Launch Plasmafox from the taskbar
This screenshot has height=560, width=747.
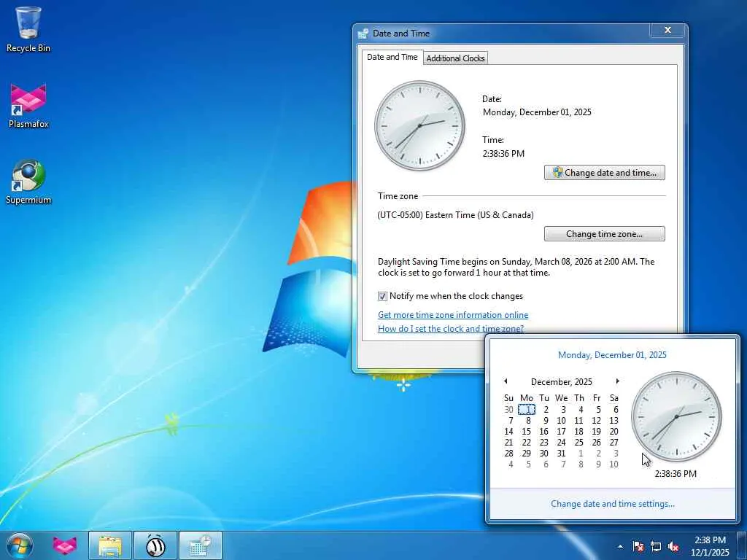coord(65,545)
